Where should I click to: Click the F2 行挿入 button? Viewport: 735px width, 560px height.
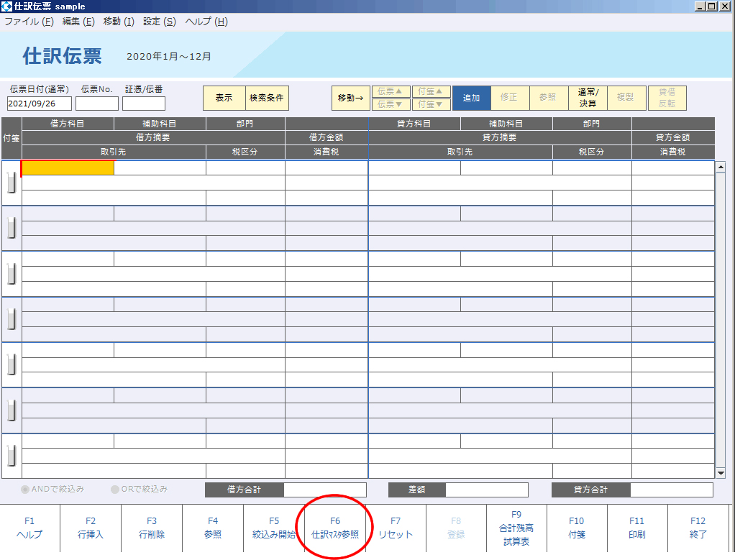click(x=91, y=528)
